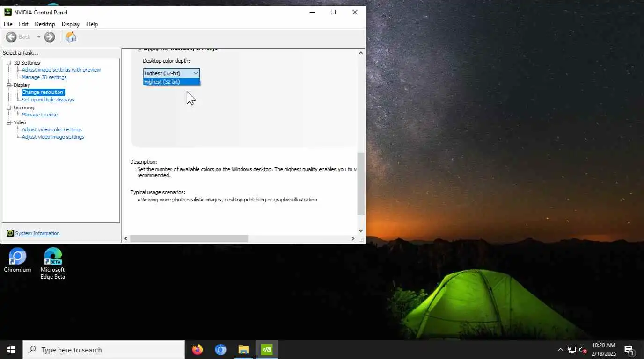Open the taskbar clock and date
The image size is (644, 359).
604,350
